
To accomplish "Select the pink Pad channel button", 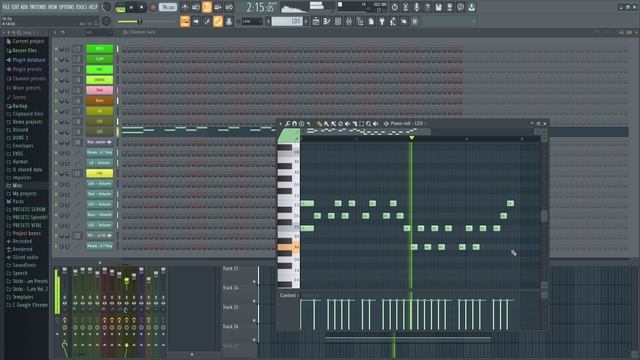I will click(100, 90).
